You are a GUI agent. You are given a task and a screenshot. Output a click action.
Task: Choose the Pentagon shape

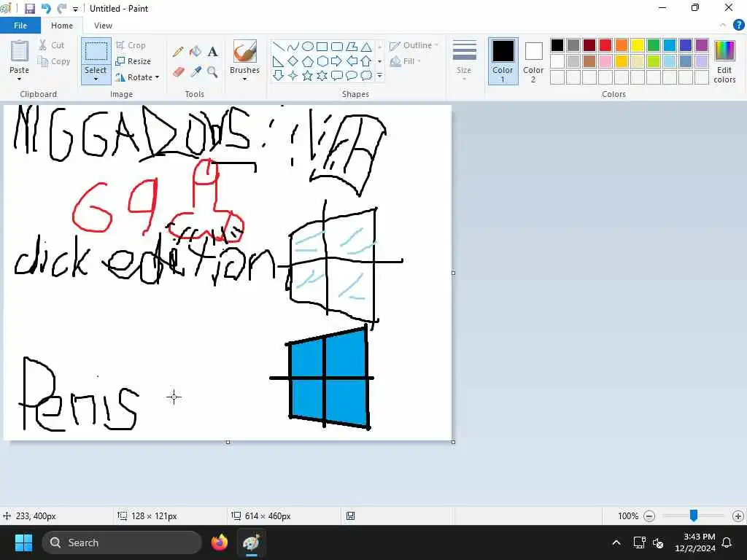pos(308,61)
